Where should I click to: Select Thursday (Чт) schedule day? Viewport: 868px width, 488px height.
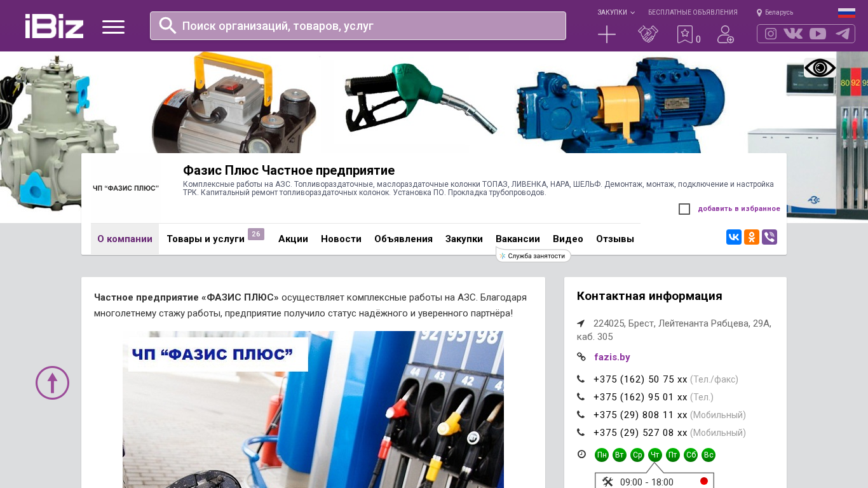655,455
